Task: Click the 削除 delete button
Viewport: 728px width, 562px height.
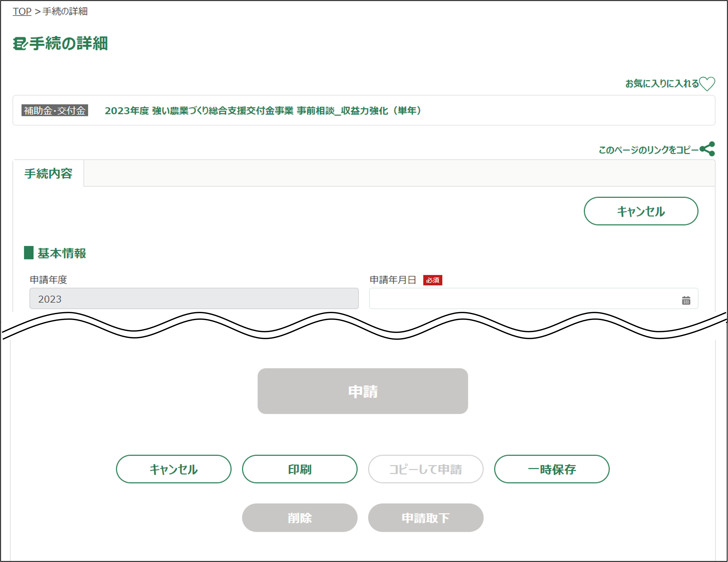Action: click(299, 518)
